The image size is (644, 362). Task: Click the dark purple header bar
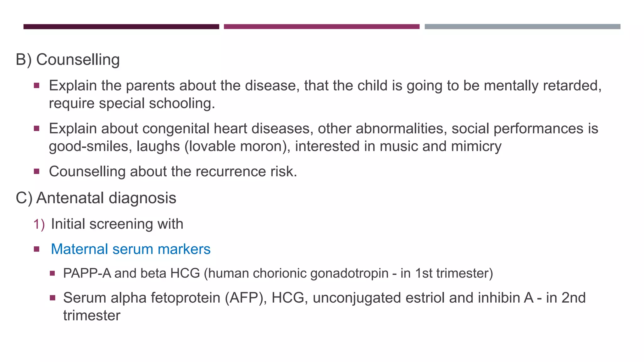coord(121,27)
